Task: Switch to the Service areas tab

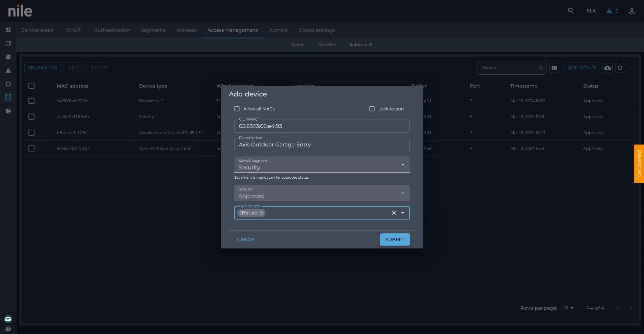Action: tap(37, 30)
